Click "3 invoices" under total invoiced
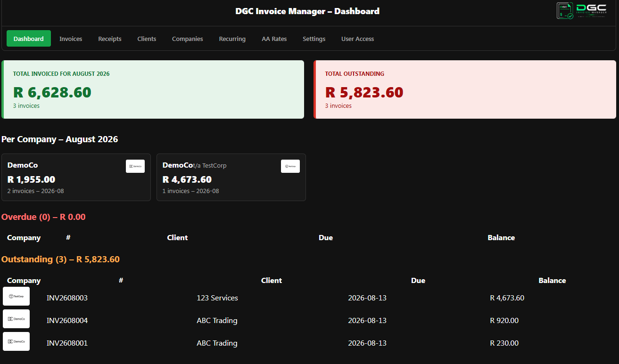Viewport: 619px width, 364px height. (x=26, y=106)
